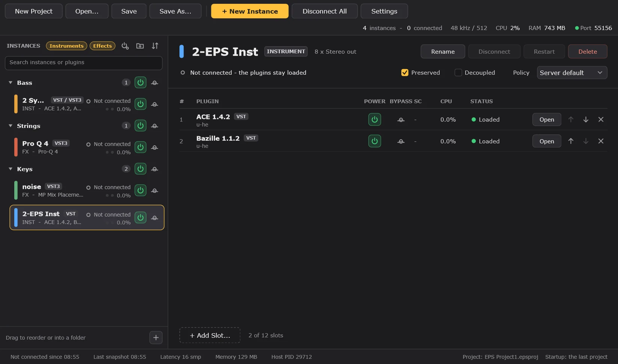Click bypass icon for Bazille 1.1.2 plugin
The height and width of the screenshot is (364, 618).
coord(401,141)
